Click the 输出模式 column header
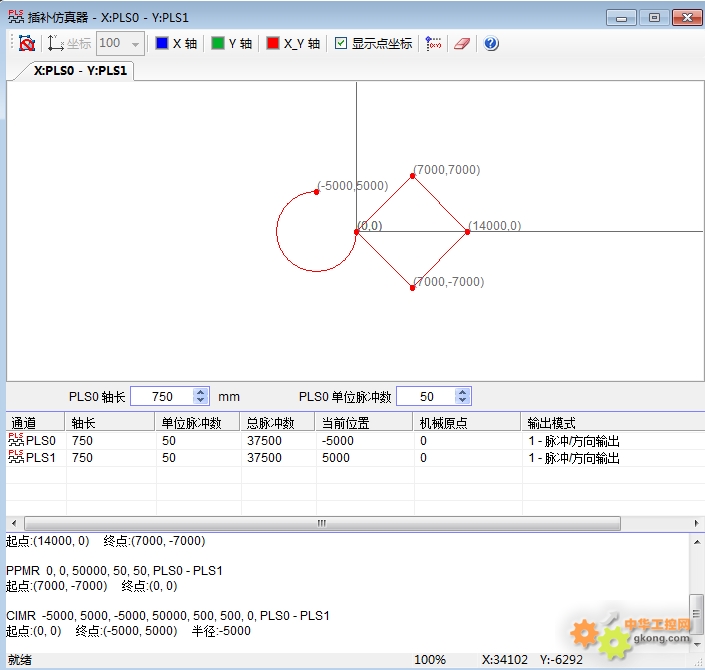This screenshot has height=670, width=705. pos(552,423)
